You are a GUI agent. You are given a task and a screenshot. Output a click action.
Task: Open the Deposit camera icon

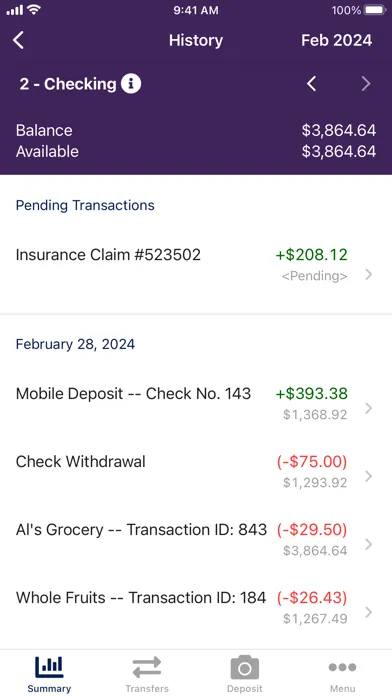coord(245,667)
